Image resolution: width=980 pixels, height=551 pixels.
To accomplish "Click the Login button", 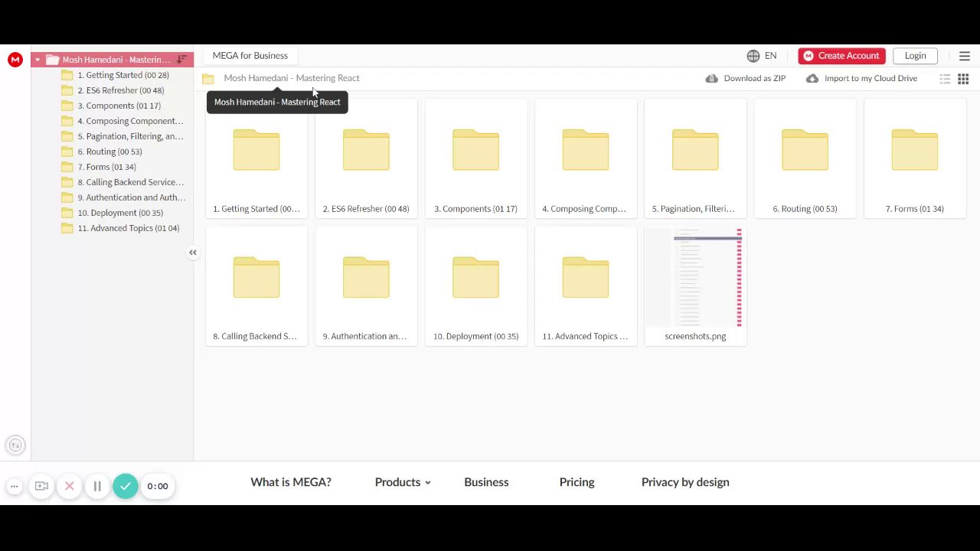I will 915,56.
